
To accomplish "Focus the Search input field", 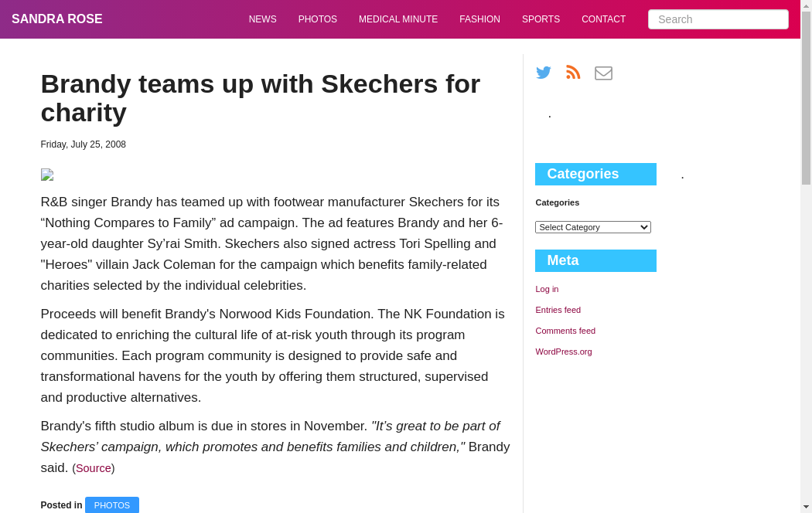I will pos(718,19).
